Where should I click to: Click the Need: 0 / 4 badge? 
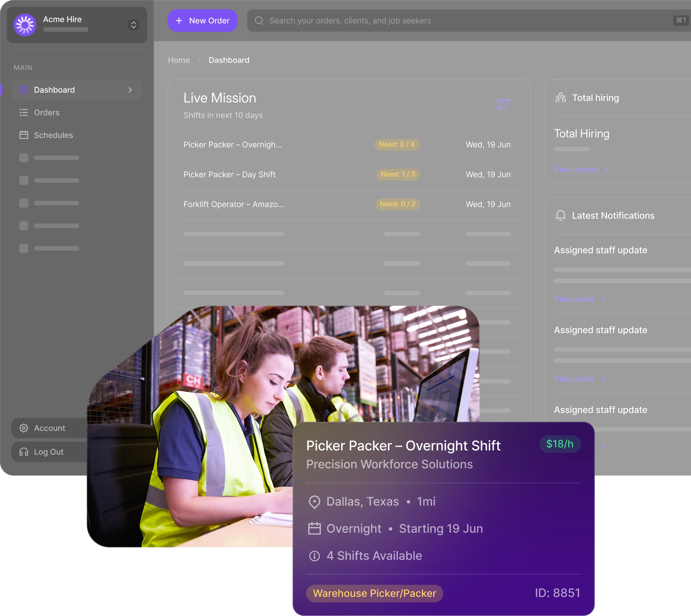pos(397,145)
